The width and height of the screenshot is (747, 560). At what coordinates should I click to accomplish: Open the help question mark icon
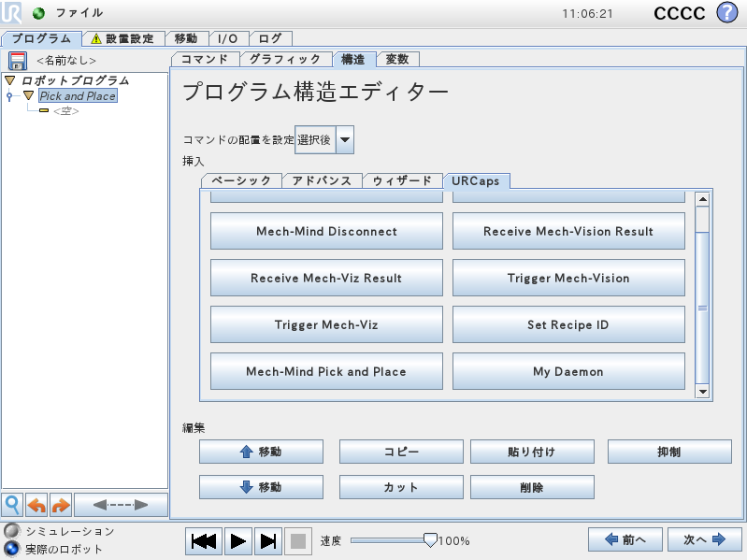727,13
